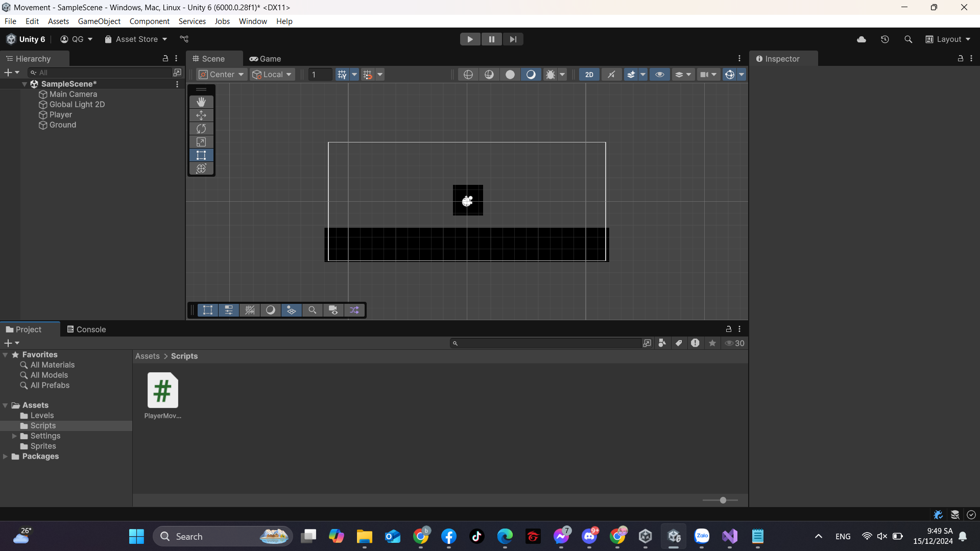Select Player in Hierarchy
This screenshot has width=980, height=551.
click(61, 115)
